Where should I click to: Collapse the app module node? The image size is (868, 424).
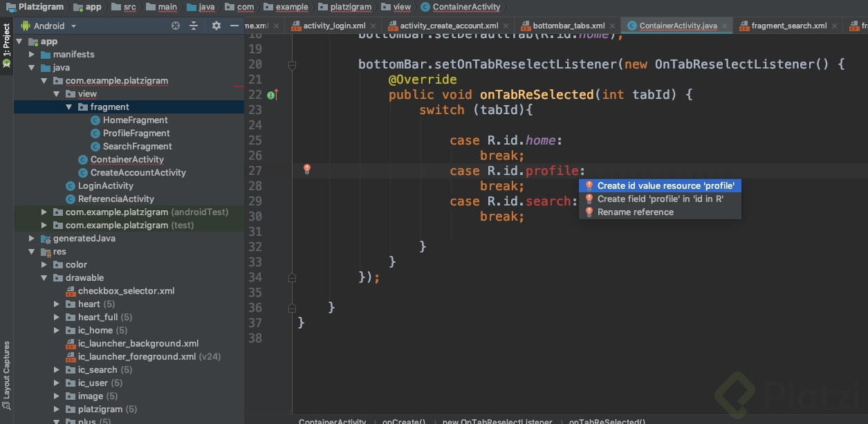coord(19,42)
